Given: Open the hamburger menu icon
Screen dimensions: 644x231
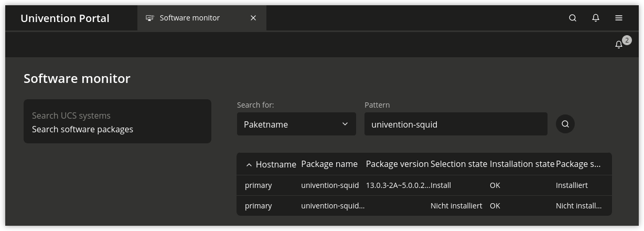Looking at the screenshot, I should (619, 18).
